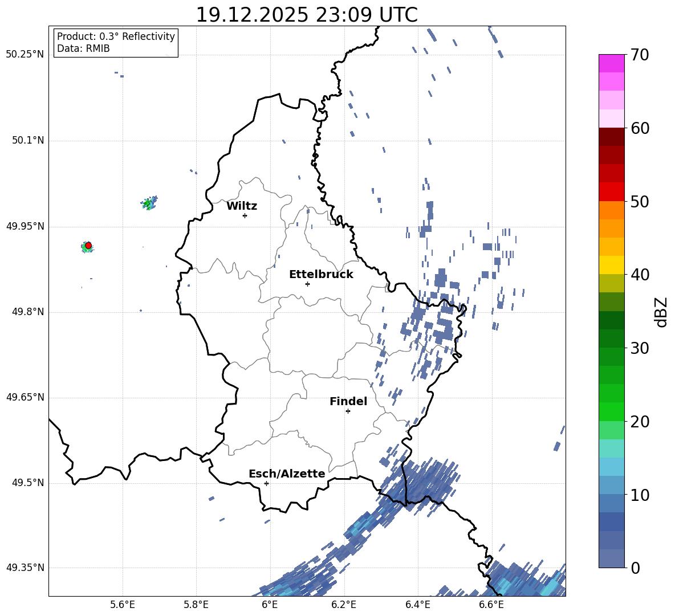Click the 6.4°E longitude label
The width and height of the screenshot is (675, 616).
(417, 605)
